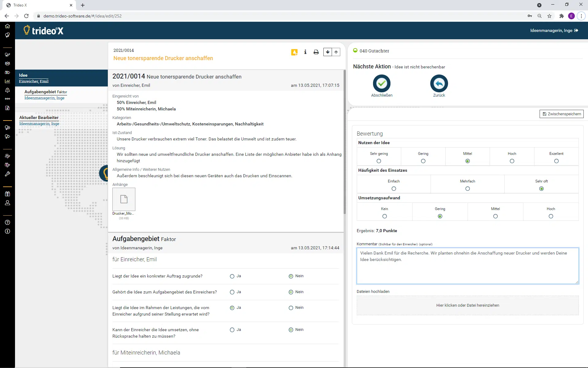The height and width of the screenshot is (368, 588).
Task: Click the print icon for the idea
Action: click(316, 52)
